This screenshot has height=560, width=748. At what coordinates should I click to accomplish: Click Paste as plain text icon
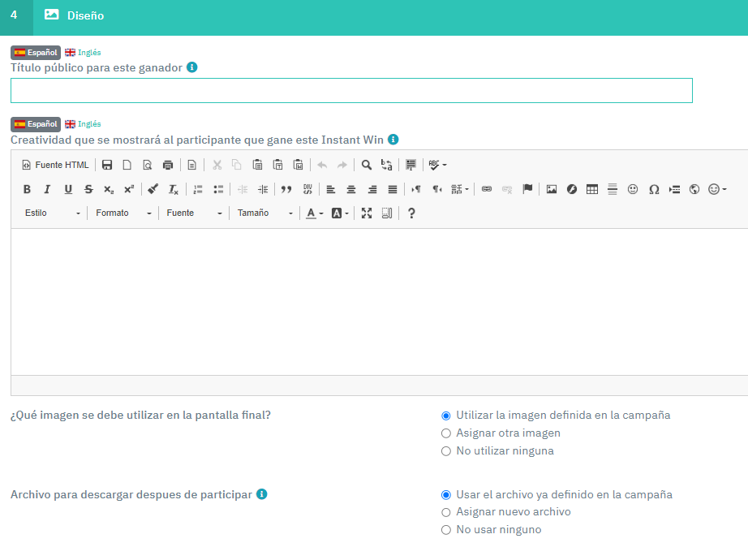coord(277,166)
